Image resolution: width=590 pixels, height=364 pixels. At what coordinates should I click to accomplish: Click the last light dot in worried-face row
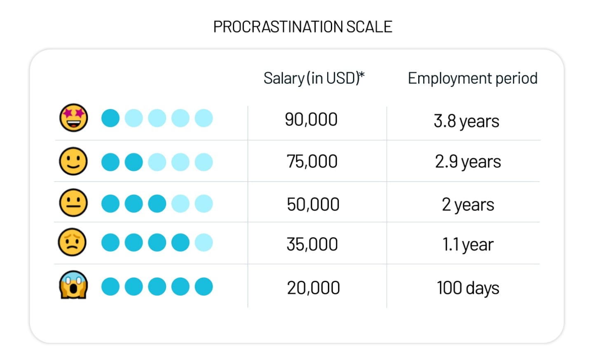204,243
